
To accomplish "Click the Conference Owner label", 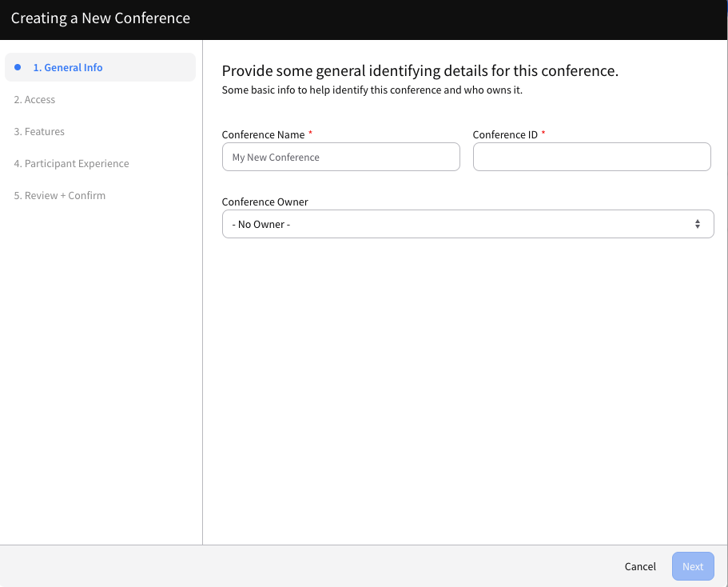I will tap(265, 202).
